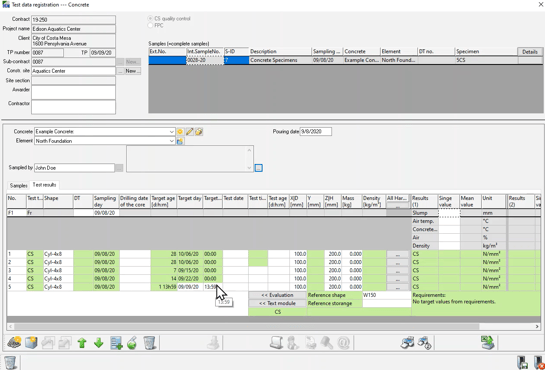Click the Air temp. value cell
Viewport: 545px width, 370px height.
pos(449,221)
